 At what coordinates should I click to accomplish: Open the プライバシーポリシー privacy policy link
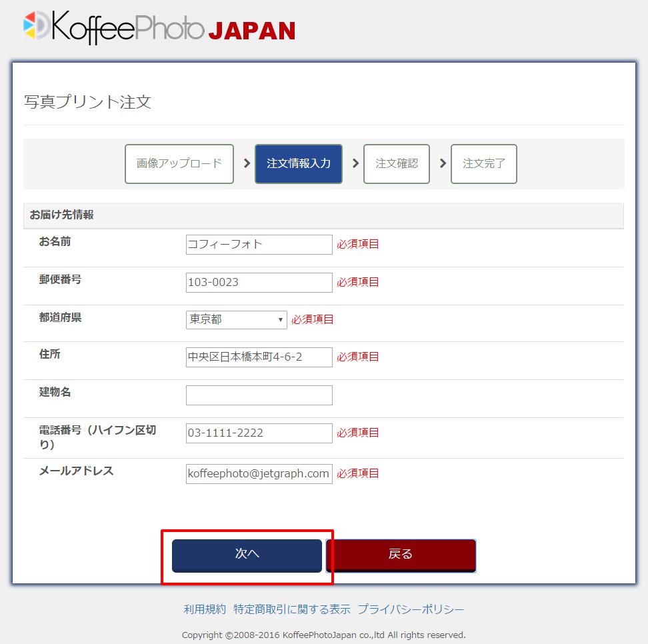(411, 609)
